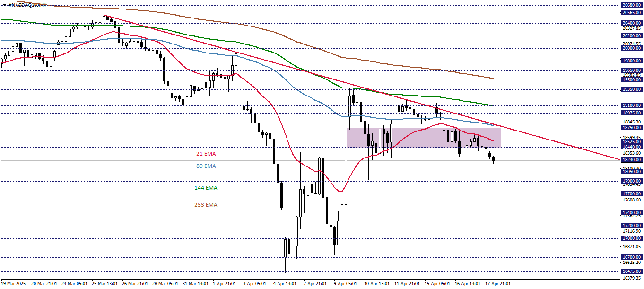The image size is (644, 289).
Task: Click the 18353.60 price scale value
Action: 632,153
